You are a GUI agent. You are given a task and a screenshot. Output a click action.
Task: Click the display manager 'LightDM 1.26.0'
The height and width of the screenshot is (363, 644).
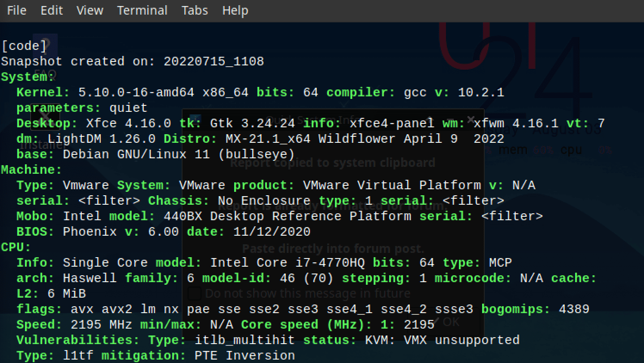click(x=101, y=139)
